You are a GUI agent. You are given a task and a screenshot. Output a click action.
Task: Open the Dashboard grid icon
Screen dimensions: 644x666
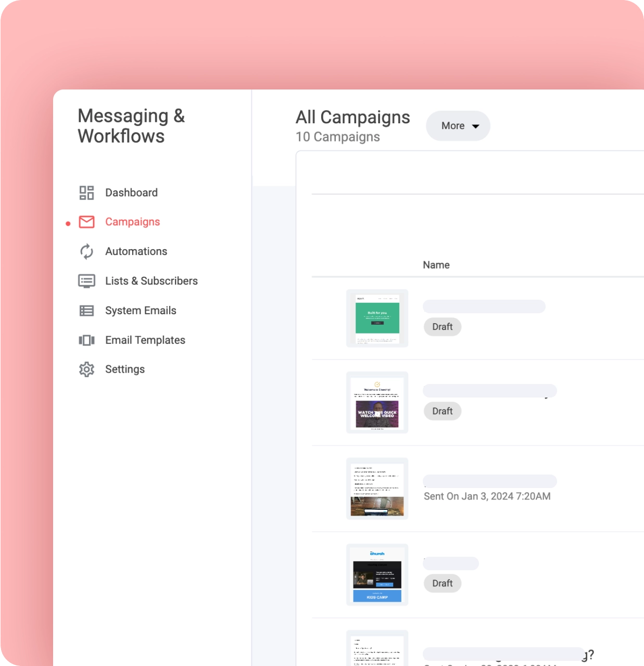pyautogui.click(x=86, y=193)
